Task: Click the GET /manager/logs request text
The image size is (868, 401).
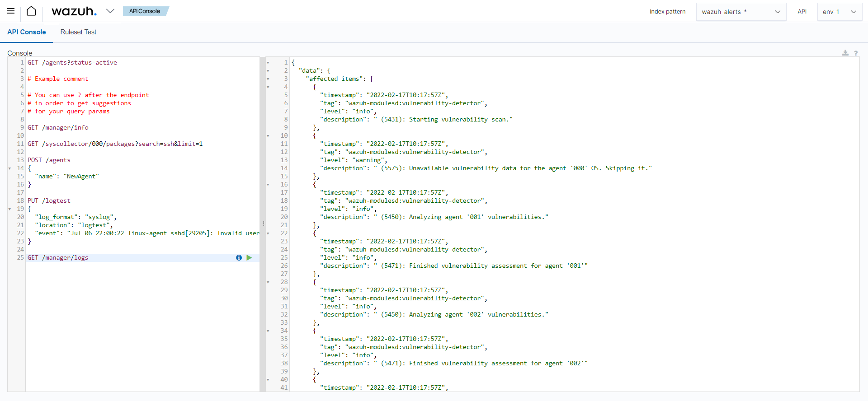Action: pyautogui.click(x=58, y=258)
